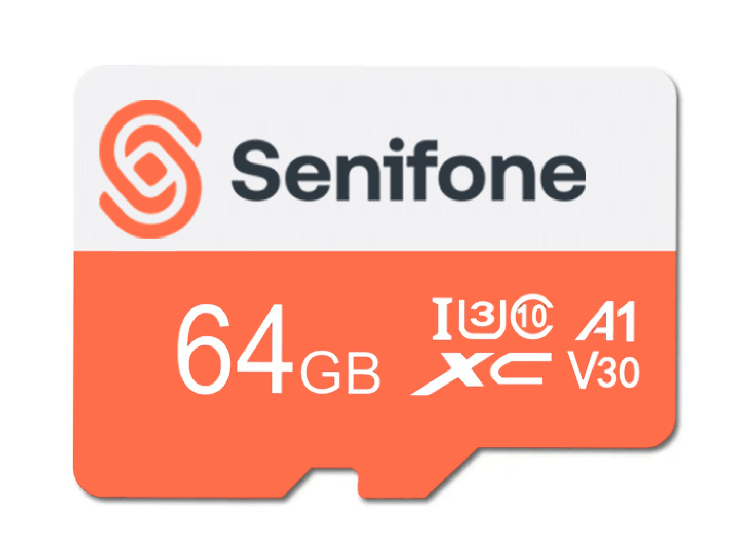Image resolution: width=737 pixels, height=560 pixels.
Task: Click the letter V in V30
Action: pos(583,371)
